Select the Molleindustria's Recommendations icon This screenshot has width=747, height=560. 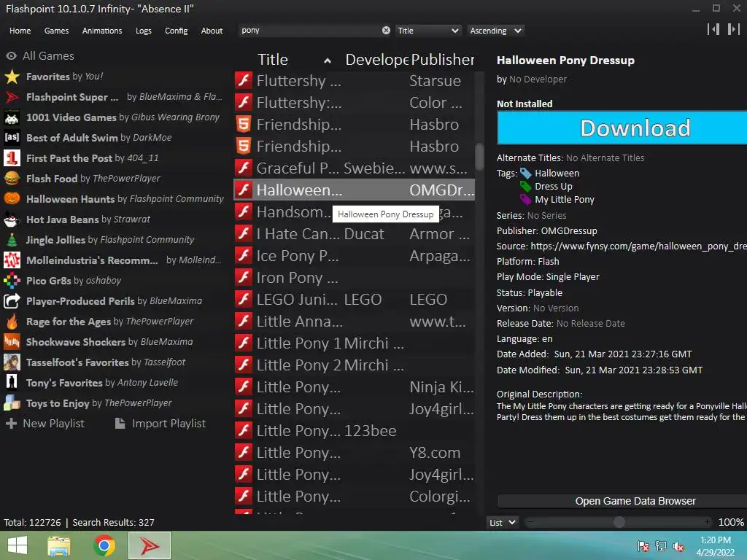tap(12, 260)
